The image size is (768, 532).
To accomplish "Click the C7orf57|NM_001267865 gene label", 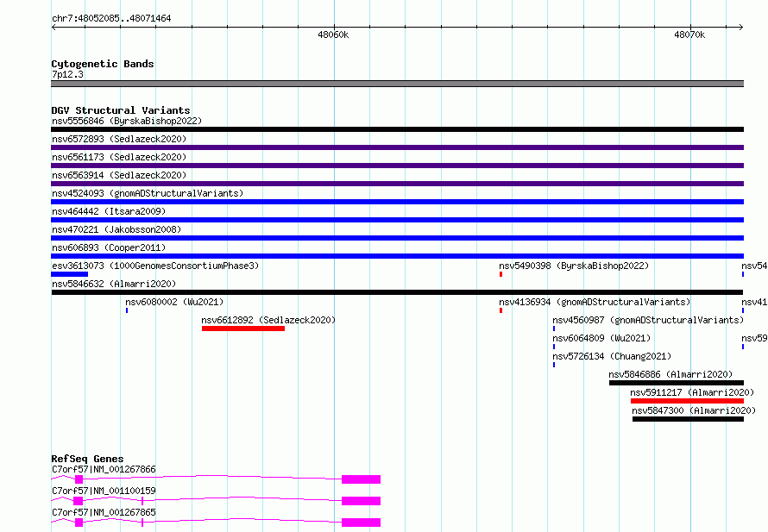I will (x=104, y=512).
